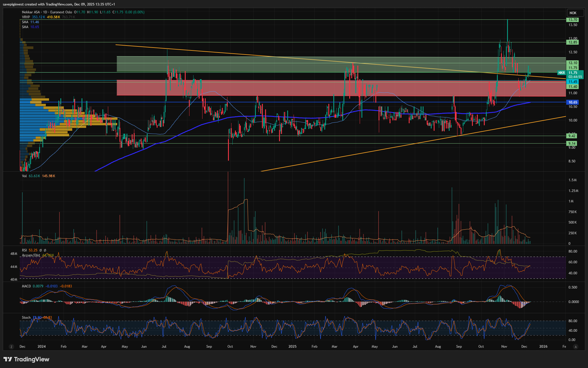The width and height of the screenshot is (588, 368).
Task: Click the 2025 marker on time axis
Action: (x=292, y=347)
